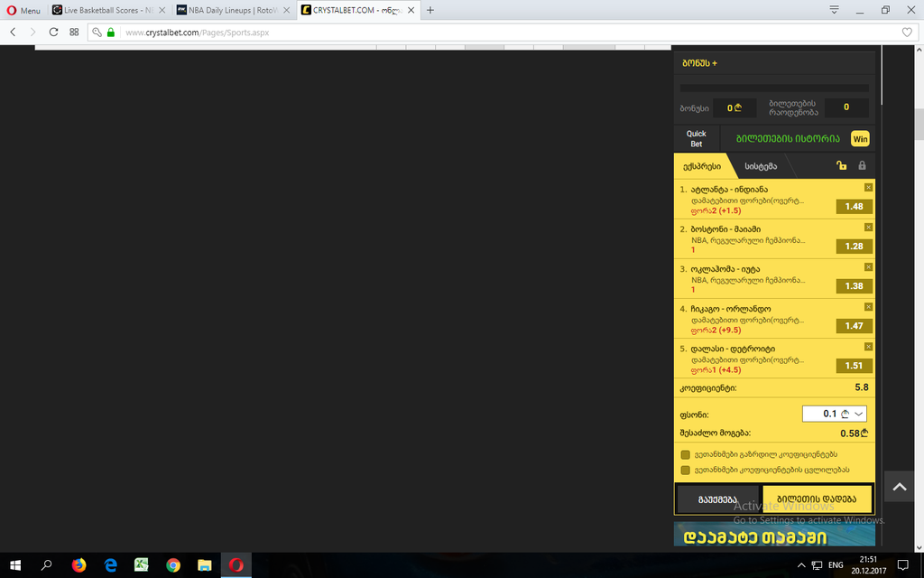This screenshot has height=578, width=924.
Task: Click the yellow Win badge
Action: pos(860,138)
